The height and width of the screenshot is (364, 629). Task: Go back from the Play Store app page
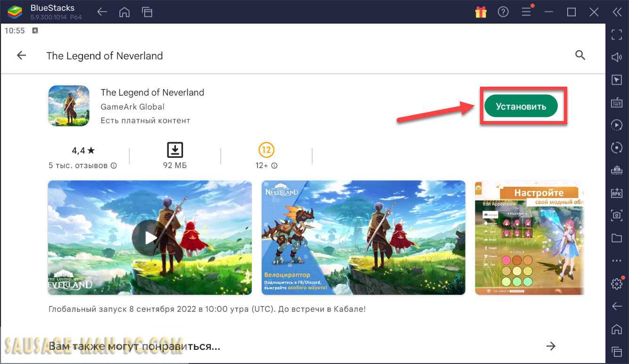pyautogui.click(x=22, y=56)
